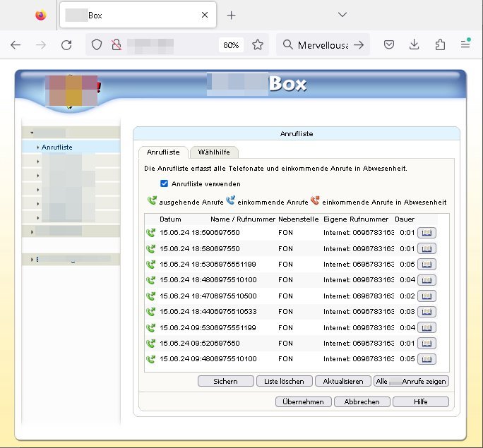Click the 'Eigene Rufnummer' column header

pyautogui.click(x=356, y=219)
